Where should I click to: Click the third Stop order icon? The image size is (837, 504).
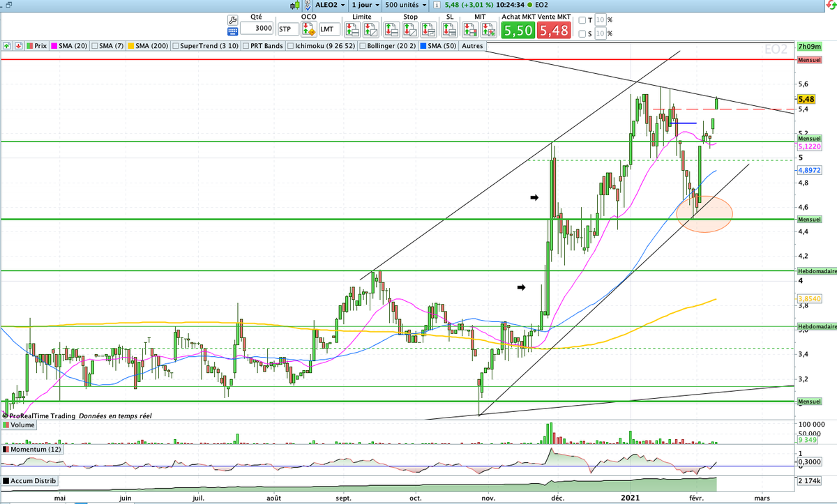pyautogui.click(x=427, y=30)
